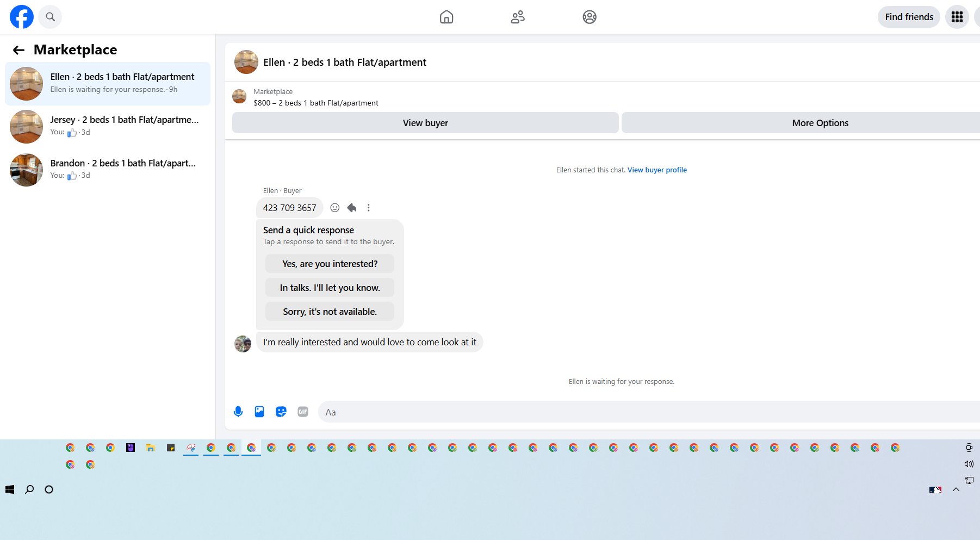Open the Brandon conversation
Image resolution: width=980 pixels, height=540 pixels.
tap(108, 170)
